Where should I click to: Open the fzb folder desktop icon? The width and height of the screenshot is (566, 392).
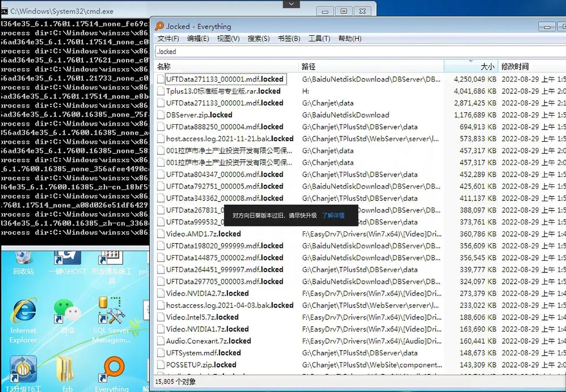point(67,374)
